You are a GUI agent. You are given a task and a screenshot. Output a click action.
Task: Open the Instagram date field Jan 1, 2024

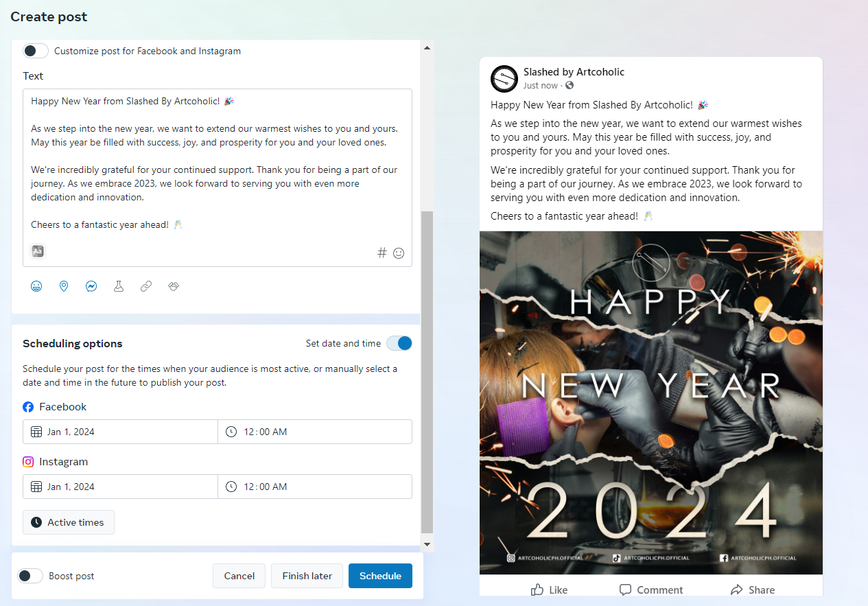pos(120,487)
